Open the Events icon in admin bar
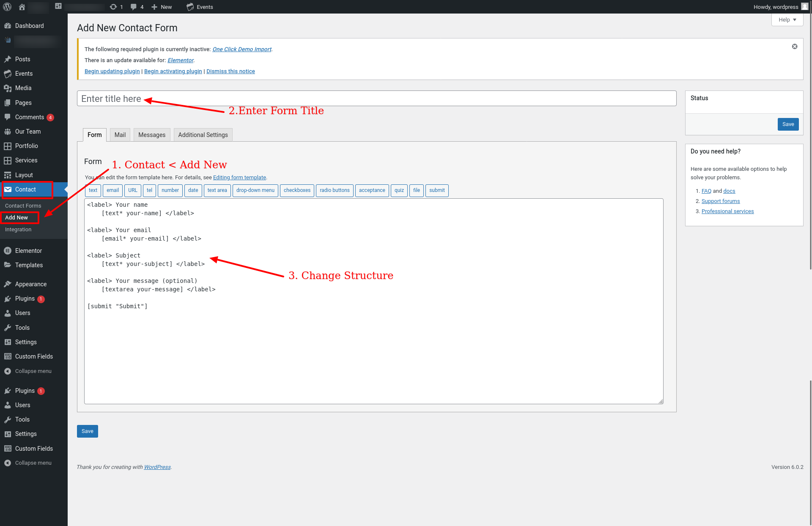Screen dimensions: 812x526 (190, 7)
